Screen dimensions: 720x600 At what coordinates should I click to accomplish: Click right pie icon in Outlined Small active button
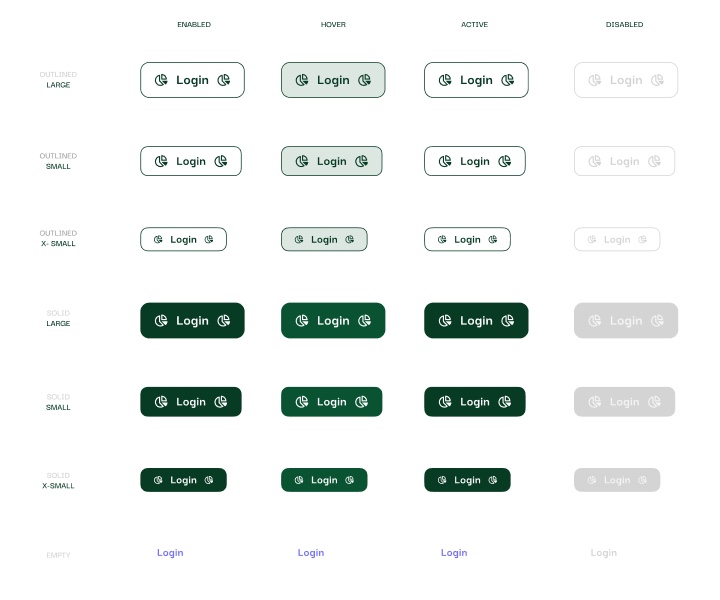point(505,161)
